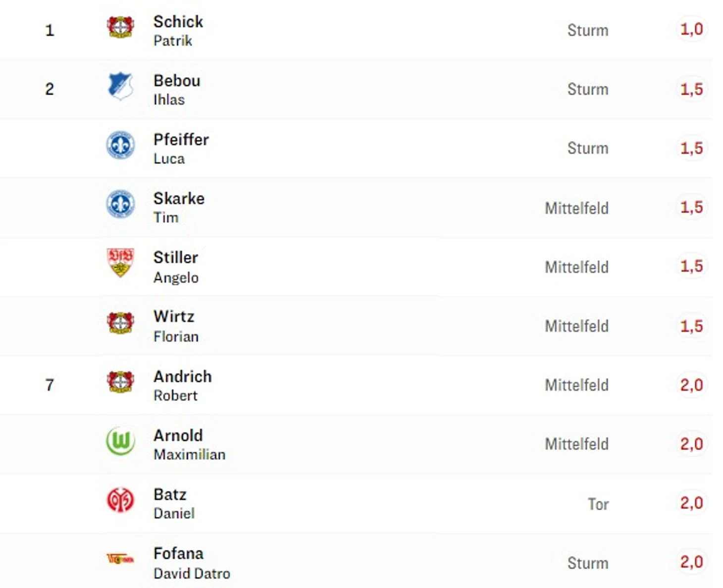
Task: Click Leverkusen crest beside Schick
Action: coord(120,27)
